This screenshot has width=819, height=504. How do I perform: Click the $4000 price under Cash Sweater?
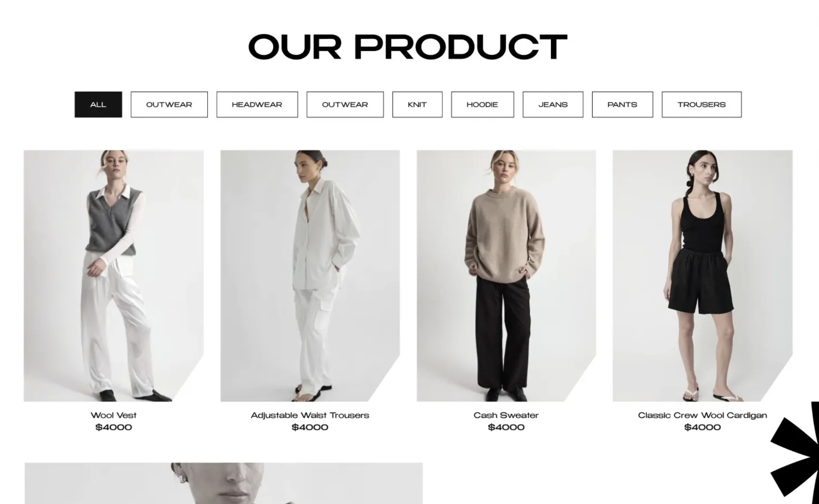click(x=506, y=427)
